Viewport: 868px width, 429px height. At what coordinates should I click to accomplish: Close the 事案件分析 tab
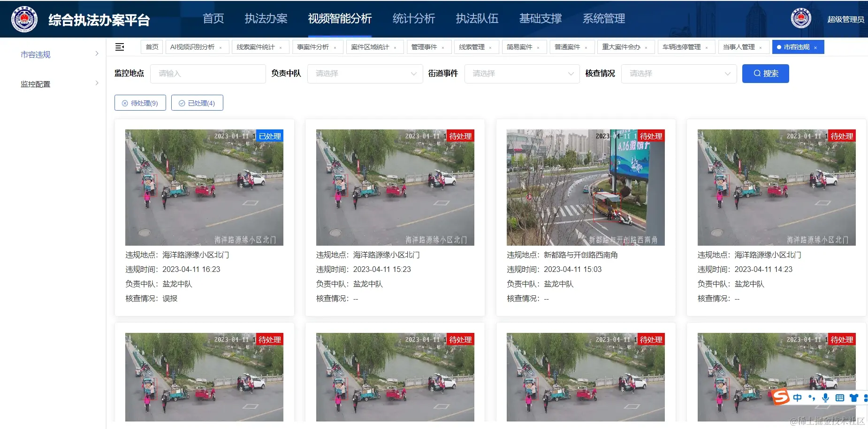(x=335, y=47)
